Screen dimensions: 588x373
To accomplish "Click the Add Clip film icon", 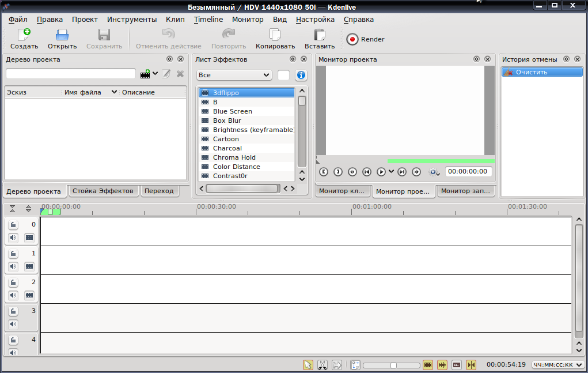I will pyautogui.click(x=145, y=74).
